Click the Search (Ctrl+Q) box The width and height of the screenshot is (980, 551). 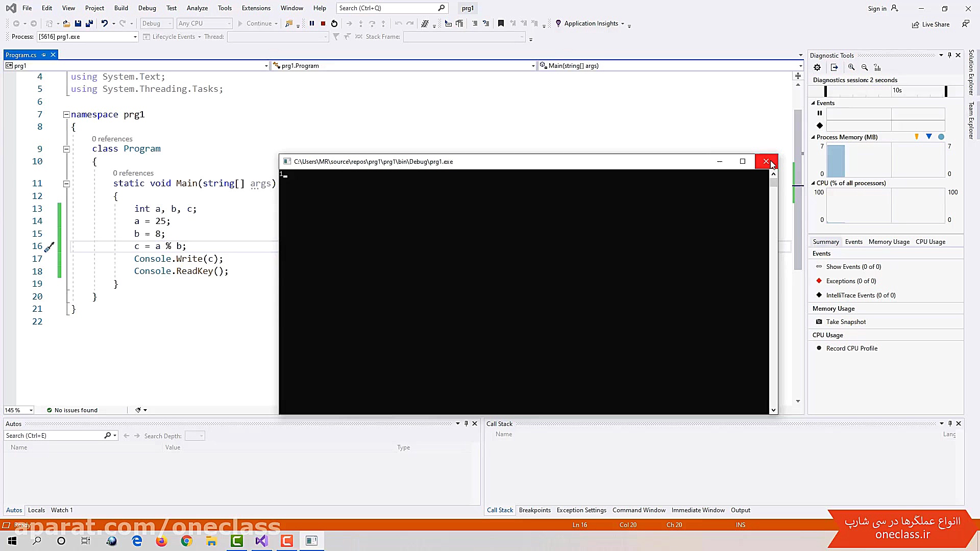point(392,8)
